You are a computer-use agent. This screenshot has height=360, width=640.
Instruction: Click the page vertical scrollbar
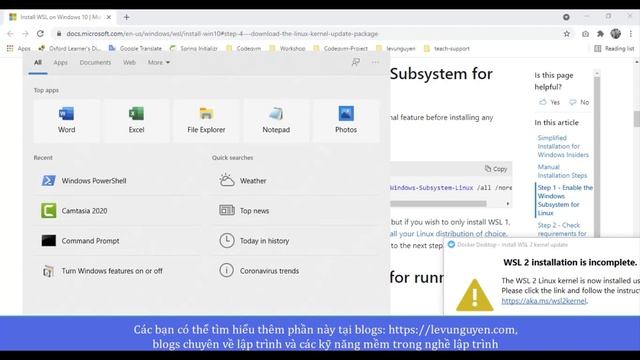[636, 118]
